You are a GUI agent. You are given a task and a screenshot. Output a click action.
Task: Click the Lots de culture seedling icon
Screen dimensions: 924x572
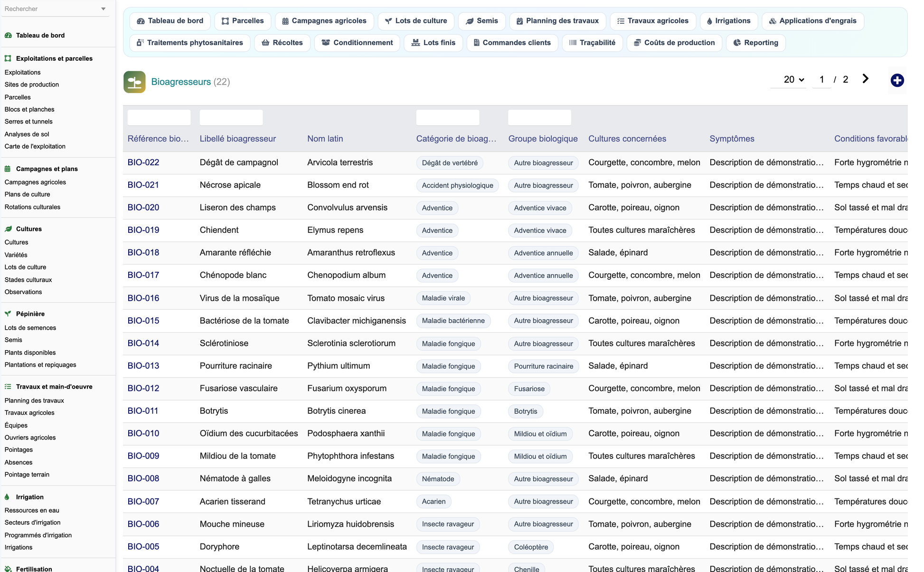(388, 21)
